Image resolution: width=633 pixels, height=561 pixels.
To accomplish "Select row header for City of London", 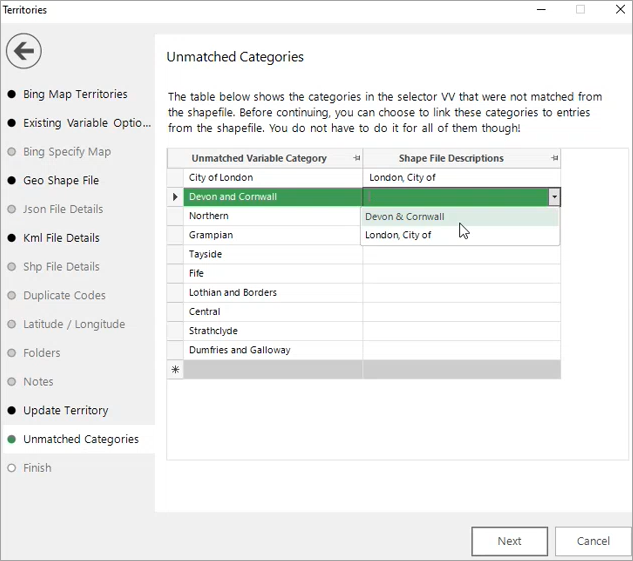I will click(175, 178).
